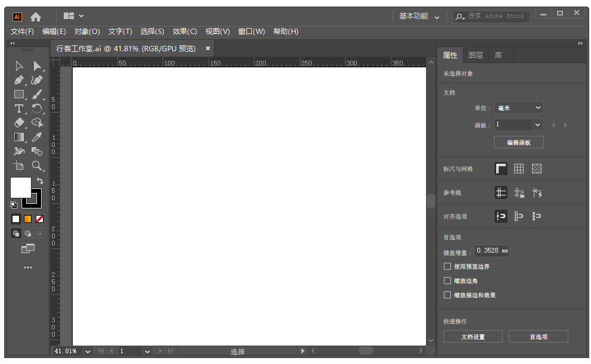Screen dimensions: 591x364
Task: Enable the Use Preview Bounds checkbox
Action: pyautogui.click(x=447, y=266)
